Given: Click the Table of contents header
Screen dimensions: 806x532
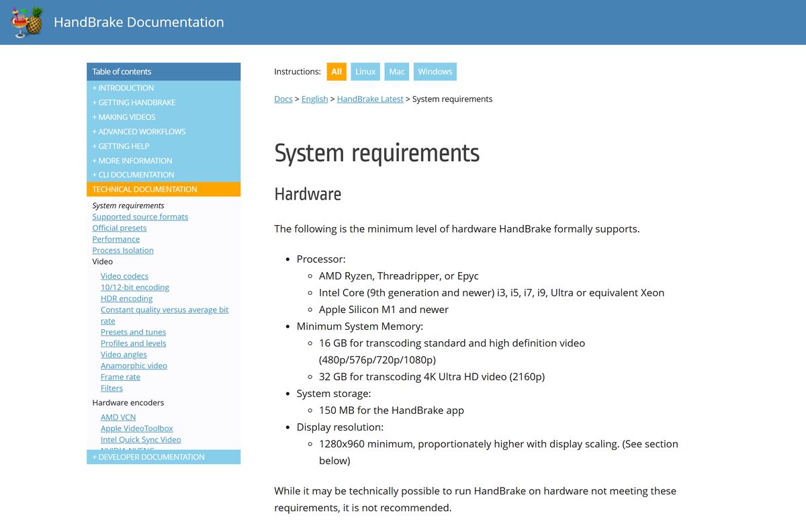Looking at the screenshot, I should coord(163,72).
